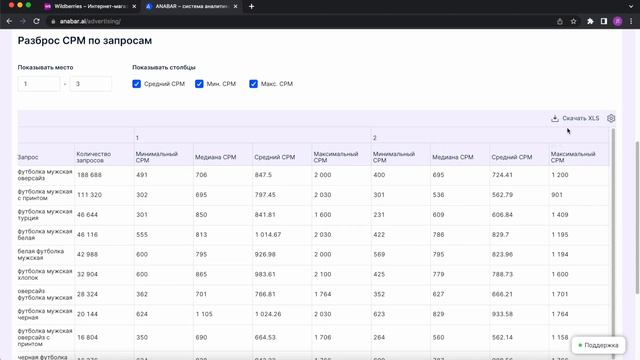Viewport: 640px width, 360px height.
Task: Focus the starting place input field
Action: click(39, 84)
